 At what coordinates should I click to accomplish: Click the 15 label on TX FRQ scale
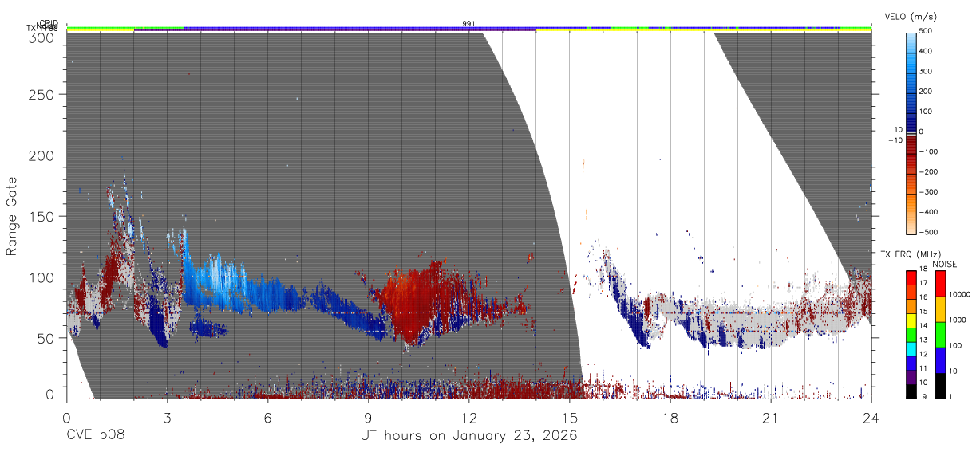[923, 312]
